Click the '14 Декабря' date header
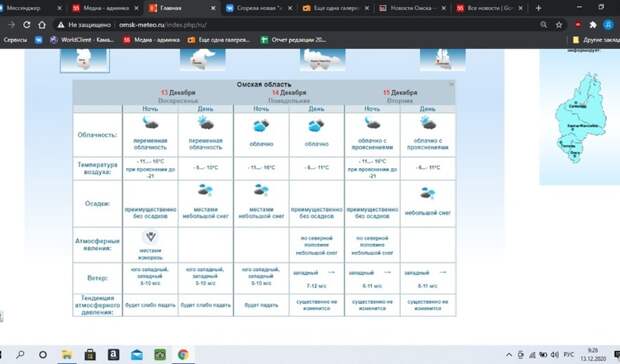Image resolution: width=620 pixels, height=364 pixels. tap(289, 92)
